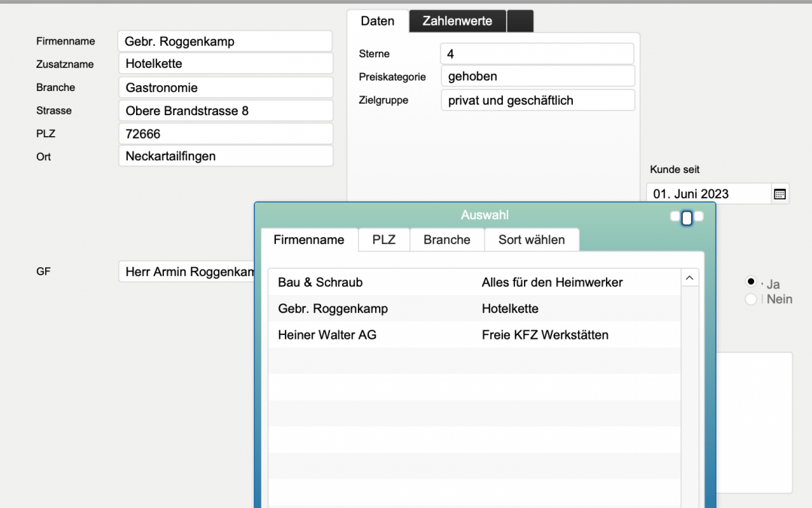Click the Preiskategorie field showing gehoben
The height and width of the screenshot is (508, 812).
(x=537, y=76)
